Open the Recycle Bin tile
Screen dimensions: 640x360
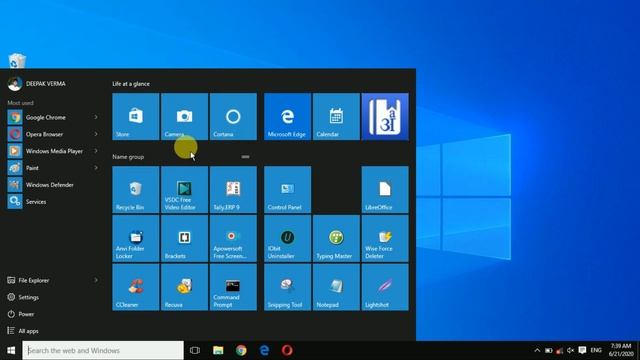[136, 189]
